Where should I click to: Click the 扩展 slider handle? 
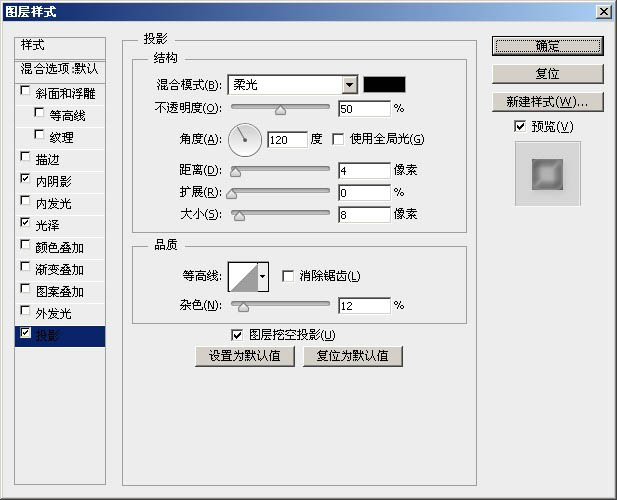coord(232,194)
